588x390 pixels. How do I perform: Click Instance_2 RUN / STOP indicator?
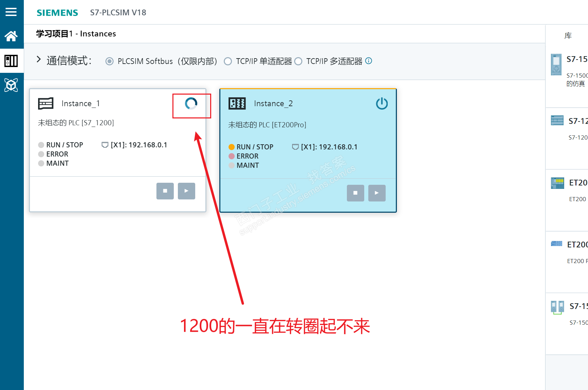[232, 147]
